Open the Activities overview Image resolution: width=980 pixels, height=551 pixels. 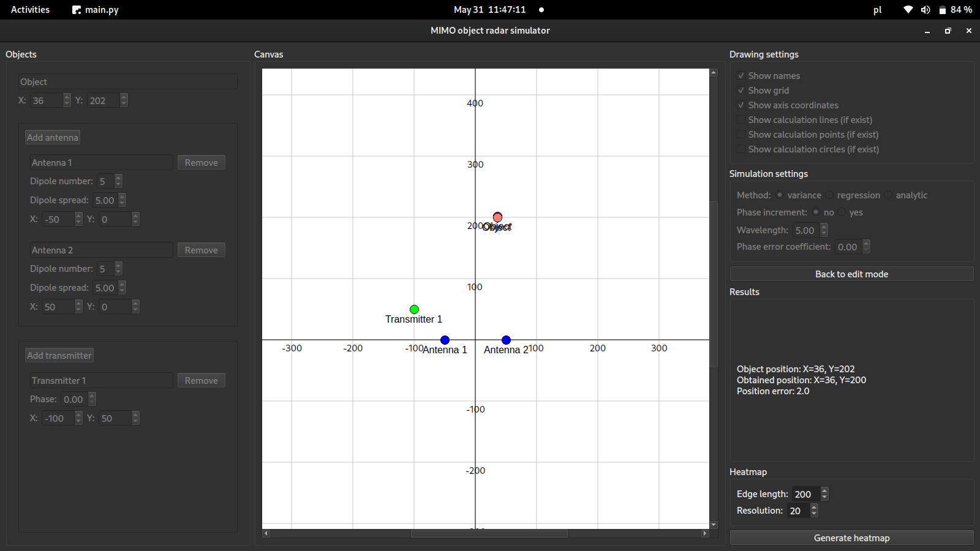(30, 10)
